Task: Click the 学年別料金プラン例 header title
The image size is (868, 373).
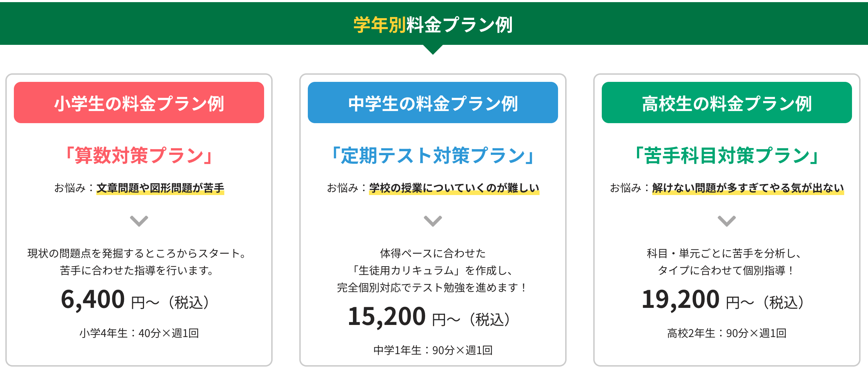Action: 433,25
